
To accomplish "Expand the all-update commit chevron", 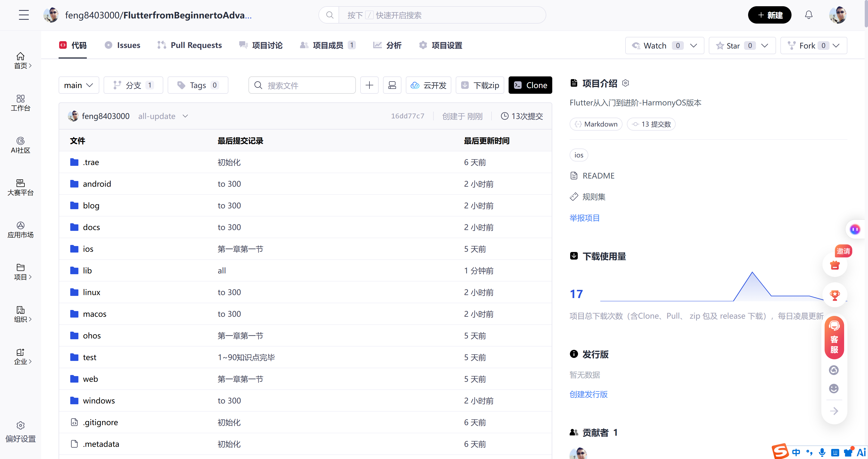I will [x=185, y=116].
